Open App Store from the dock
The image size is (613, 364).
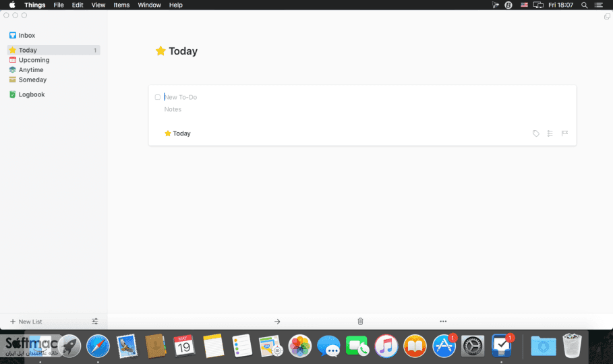tap(444, 346)
